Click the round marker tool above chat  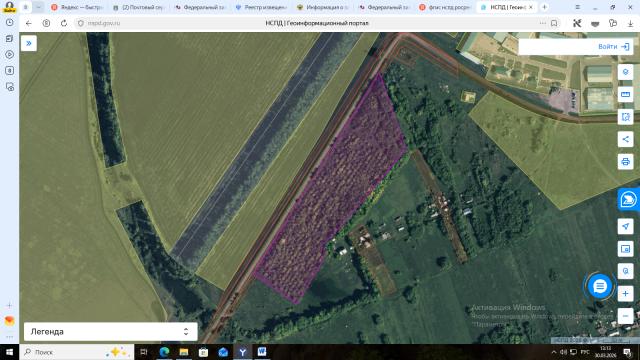pos(625,271)
